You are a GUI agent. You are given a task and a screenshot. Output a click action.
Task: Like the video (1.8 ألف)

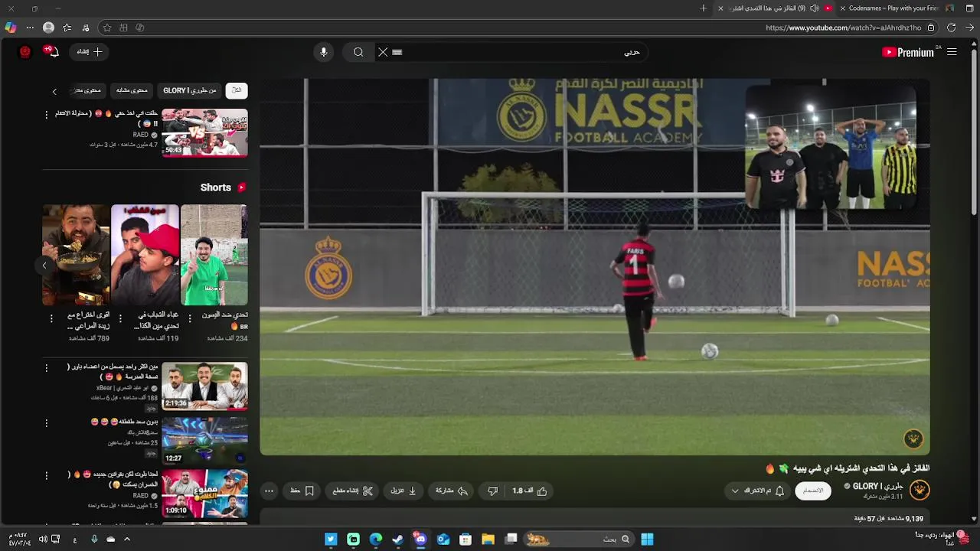(530, 491)
